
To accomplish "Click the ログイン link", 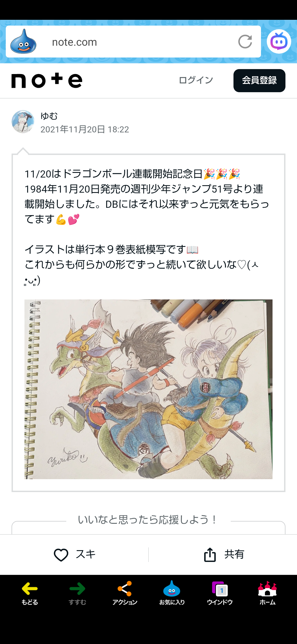I will coord(196,80).
